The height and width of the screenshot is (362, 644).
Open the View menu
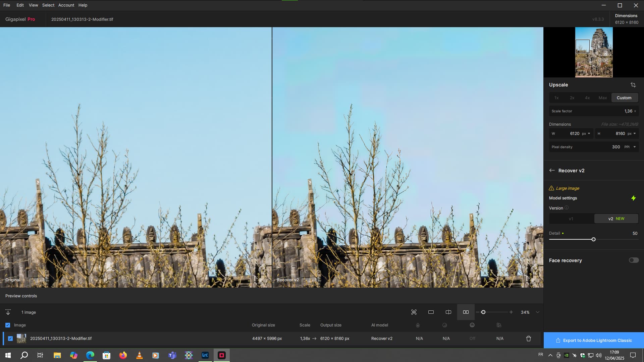33,5
